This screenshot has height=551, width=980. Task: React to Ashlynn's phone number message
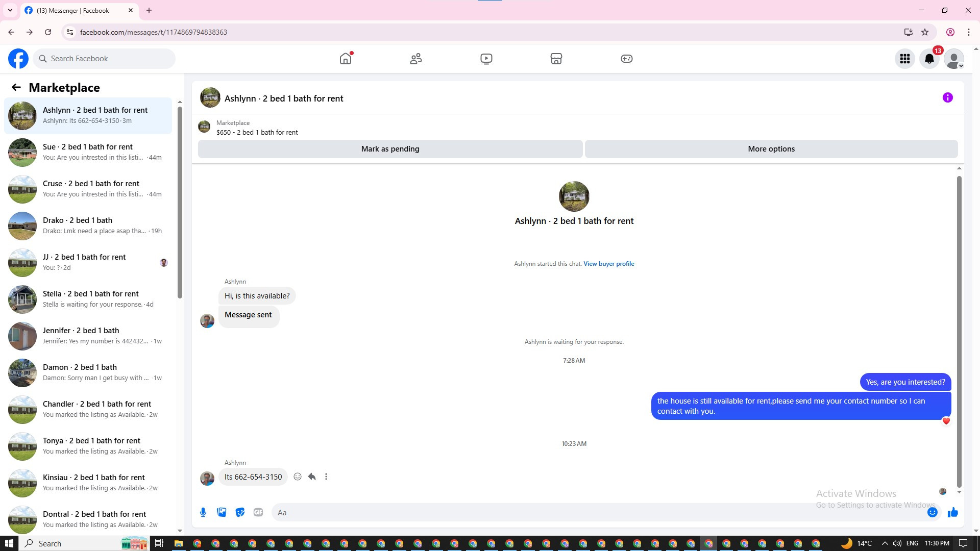point(298,477)
